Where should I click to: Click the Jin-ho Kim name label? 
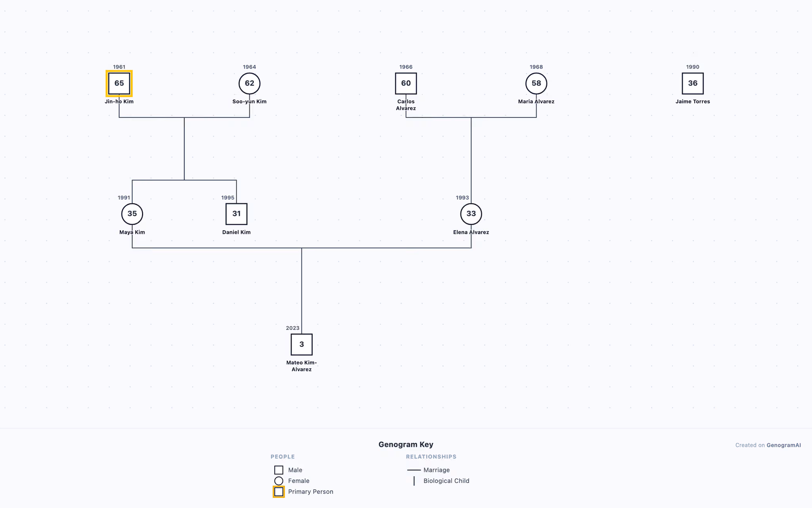pyautogui.click(x=119, y=102)
